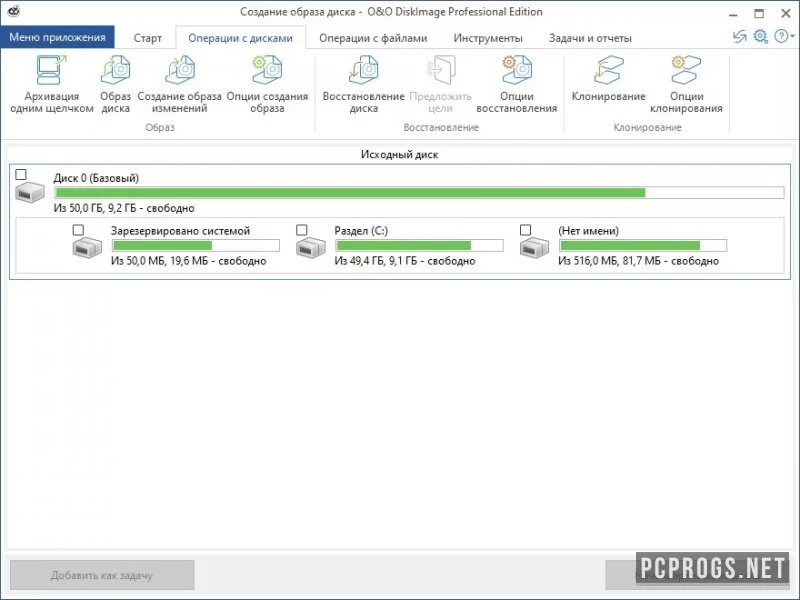Click the refresh arrows icon top right
Viewport: 800px width, 600px height.
point(739,36)
